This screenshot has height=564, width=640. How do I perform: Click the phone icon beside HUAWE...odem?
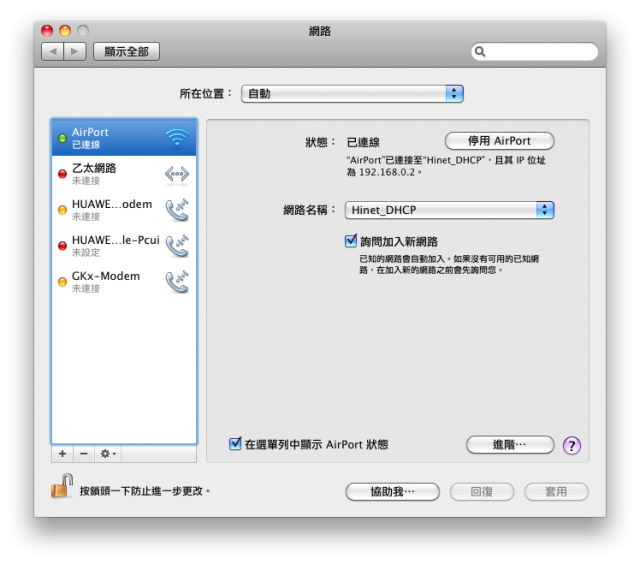(x=177, y=210)
